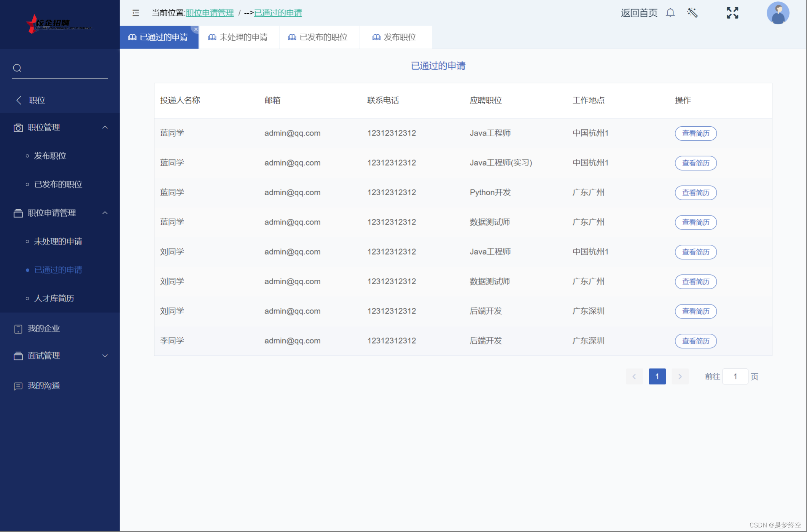Switch to the 未处理的申请 tab
The width and height of the screenshot is (807, 532).
tap(239, 37)
